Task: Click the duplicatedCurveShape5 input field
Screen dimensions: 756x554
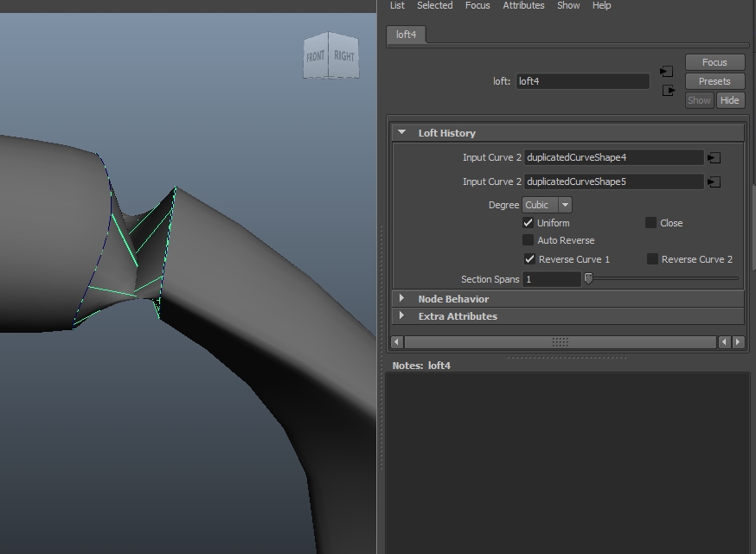Action: (614, 181)
